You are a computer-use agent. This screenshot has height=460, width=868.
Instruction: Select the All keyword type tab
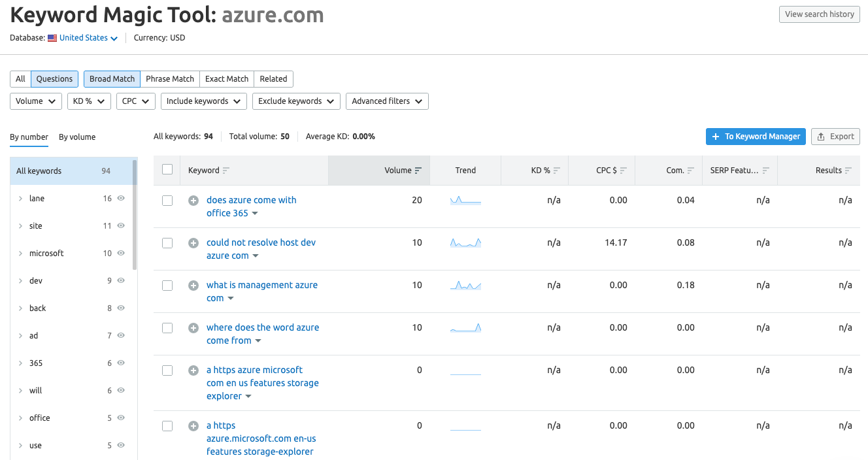click(20, 79)
